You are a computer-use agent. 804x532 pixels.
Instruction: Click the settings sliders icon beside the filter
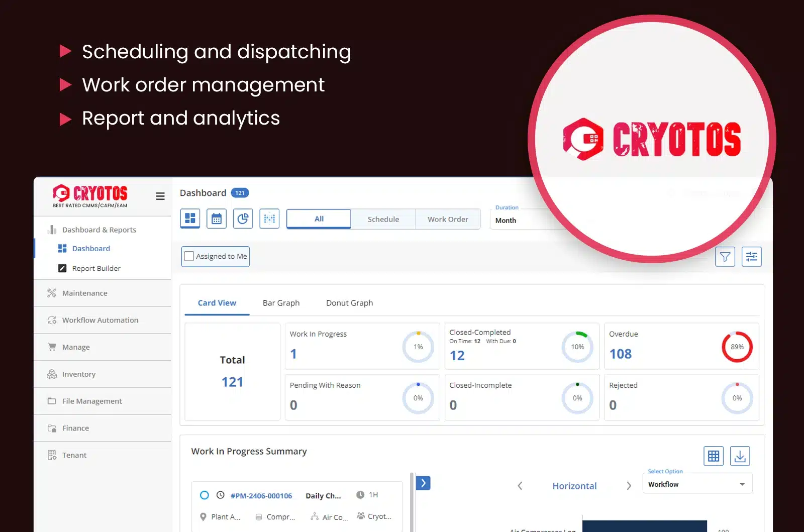click(752, 256)
